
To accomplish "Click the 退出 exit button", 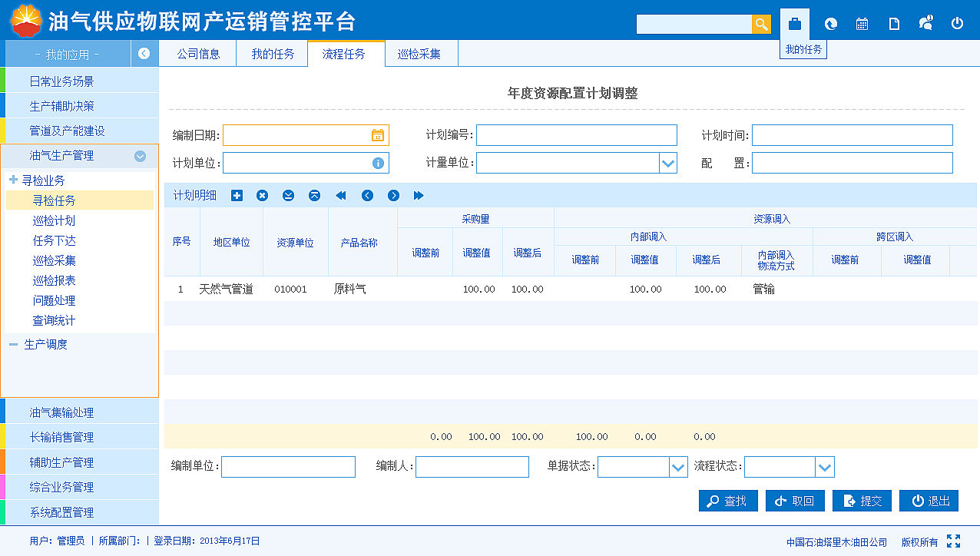I will tap(929, 501).
